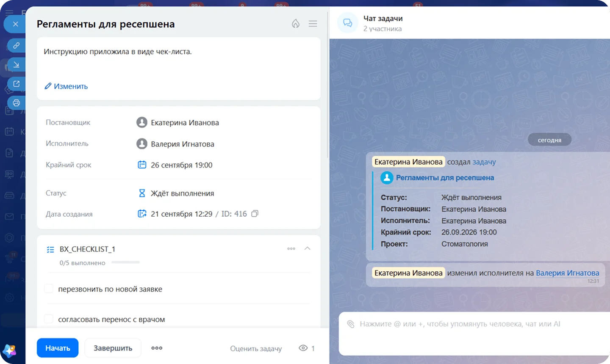Viewport: 610px width, 364px height.
Task: Check 'перезвонить по новой заявке' item
Action: (x=49, y=289)
